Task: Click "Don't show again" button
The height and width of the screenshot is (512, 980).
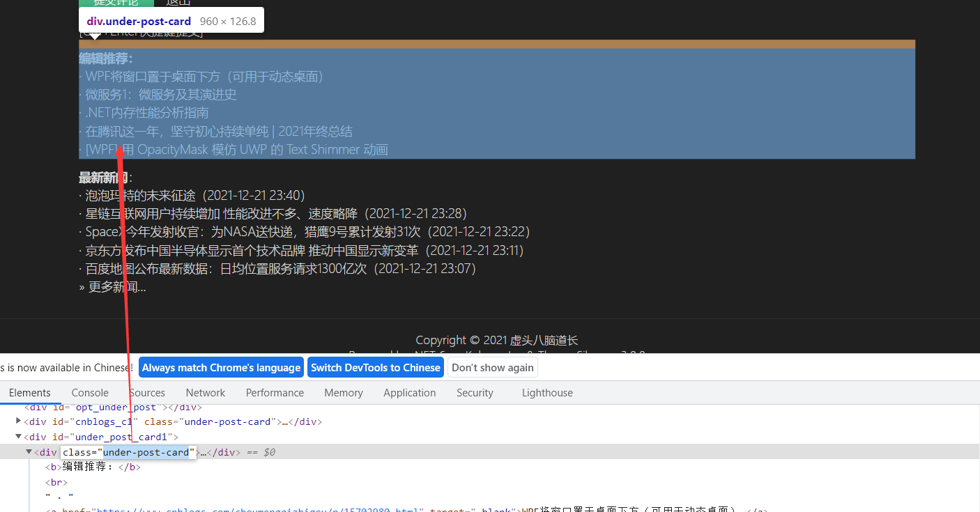Action: [x=493, y=368]
